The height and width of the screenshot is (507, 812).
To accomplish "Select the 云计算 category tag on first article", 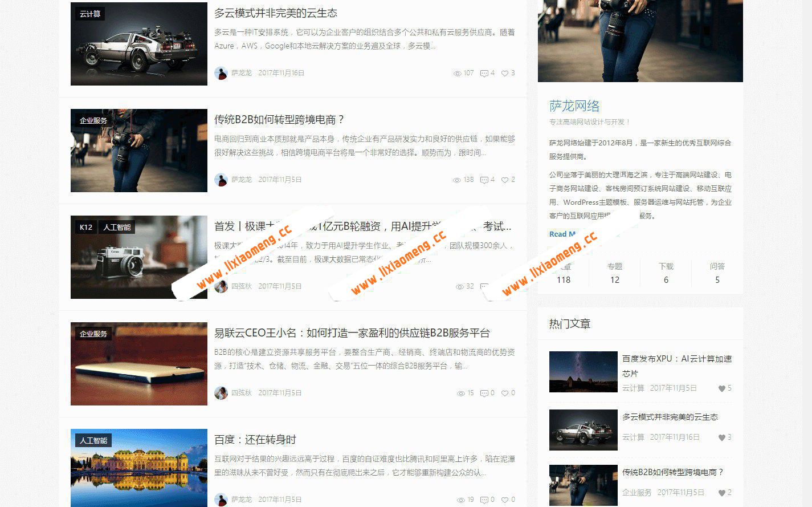I will [89, 14].
